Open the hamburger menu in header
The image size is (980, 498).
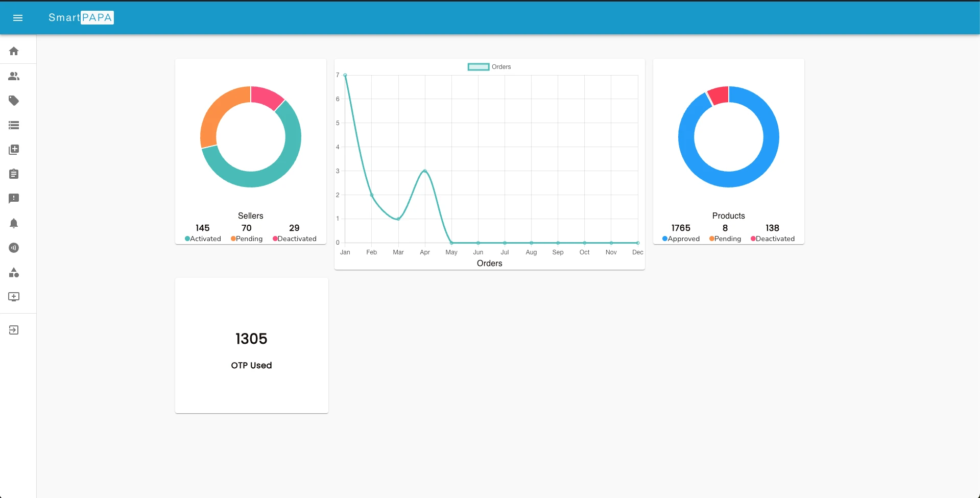[x=18, y=18]
